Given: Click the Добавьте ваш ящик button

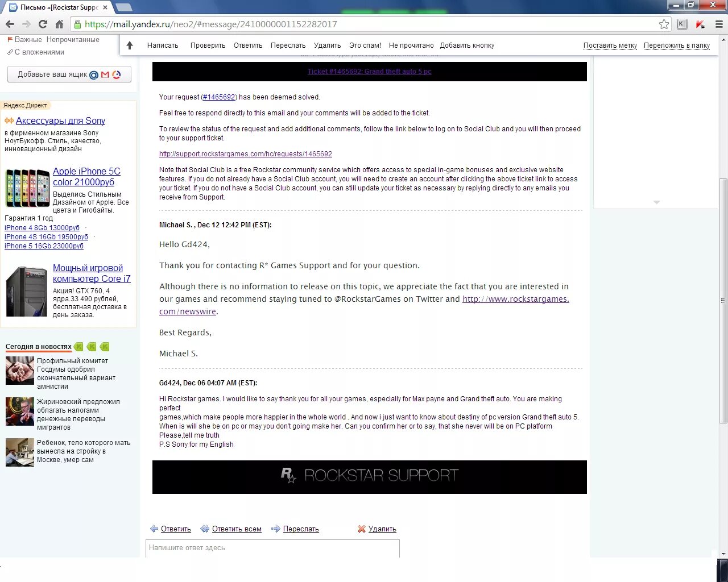Looking at the screenshot, I should [69, 74].
